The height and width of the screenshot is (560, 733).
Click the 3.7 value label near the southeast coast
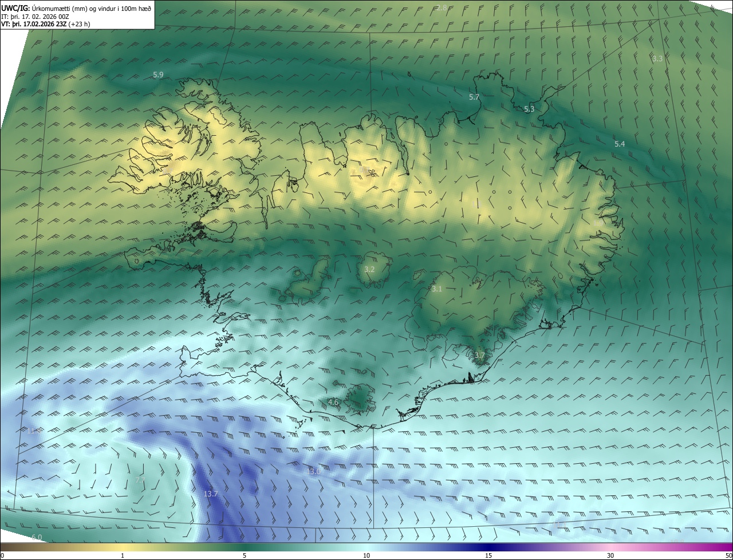[x=480, y=356]
